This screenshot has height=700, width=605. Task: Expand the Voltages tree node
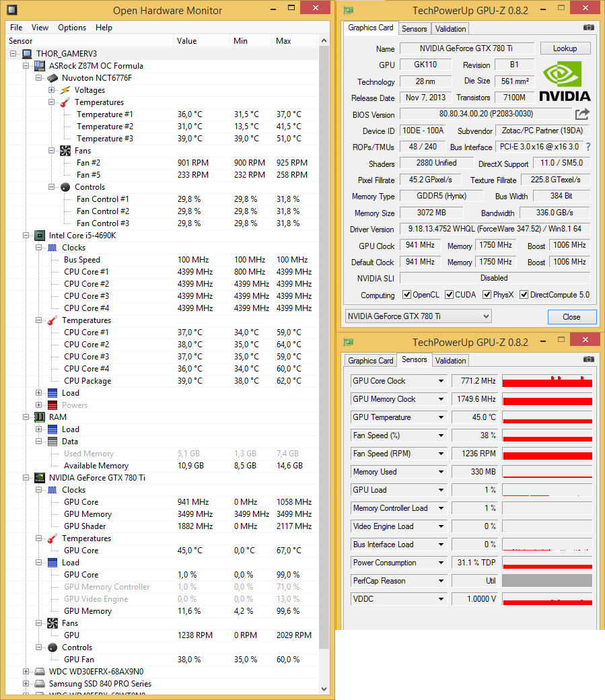pos(52,90)
